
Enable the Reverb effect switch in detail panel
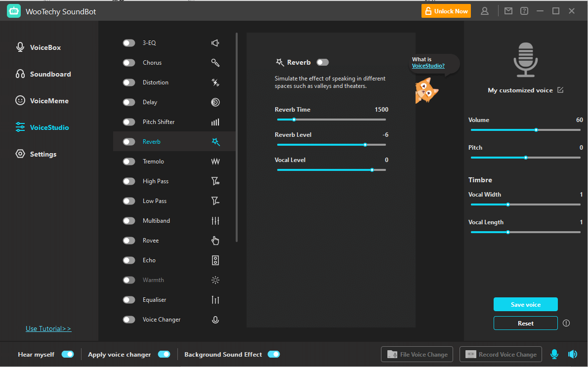tap(323, 62)
